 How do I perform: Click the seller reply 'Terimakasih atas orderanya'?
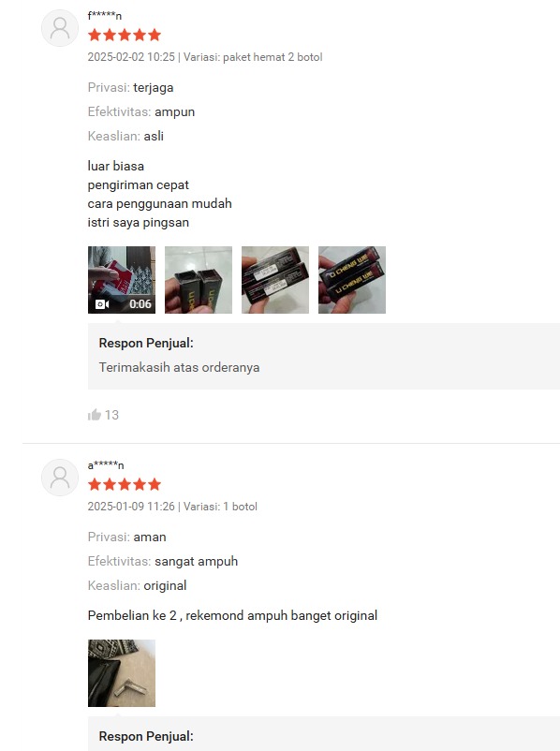coord(179,367)
